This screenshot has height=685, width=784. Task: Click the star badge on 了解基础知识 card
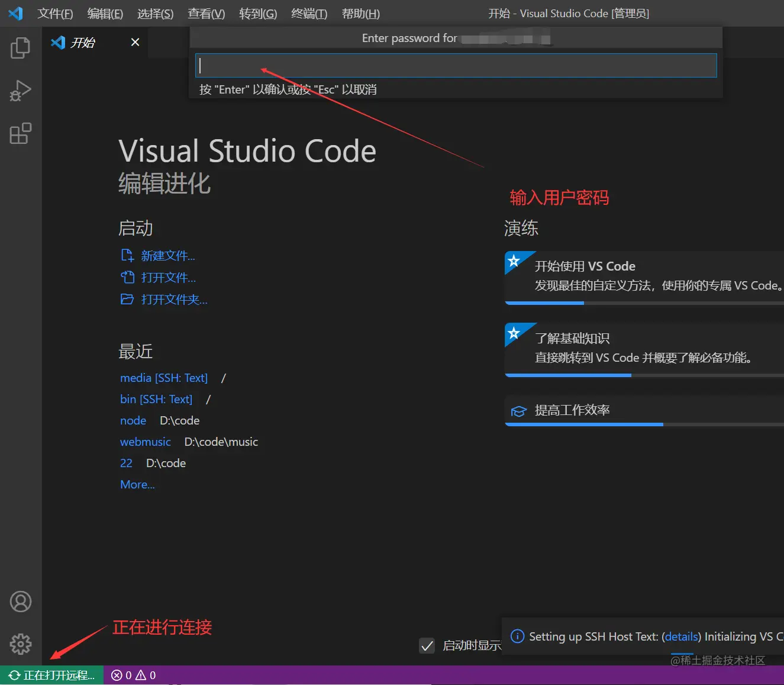[x=514, y=333]
